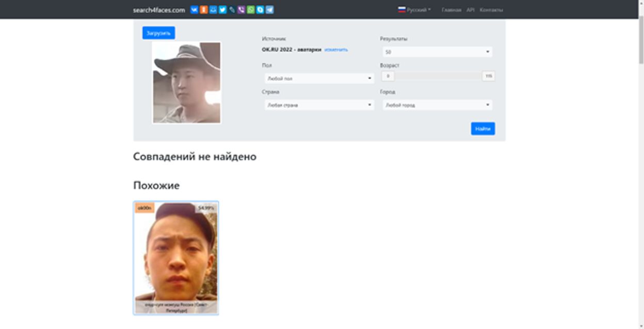
Task: Open the VK social icon in the header
Action: click(194, 10)
